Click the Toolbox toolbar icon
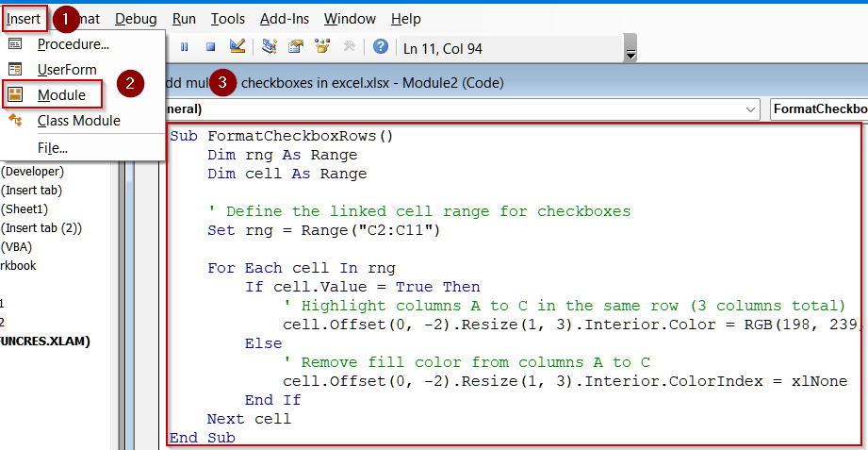Screen dimensions: 868x450 tap(349, 46)
